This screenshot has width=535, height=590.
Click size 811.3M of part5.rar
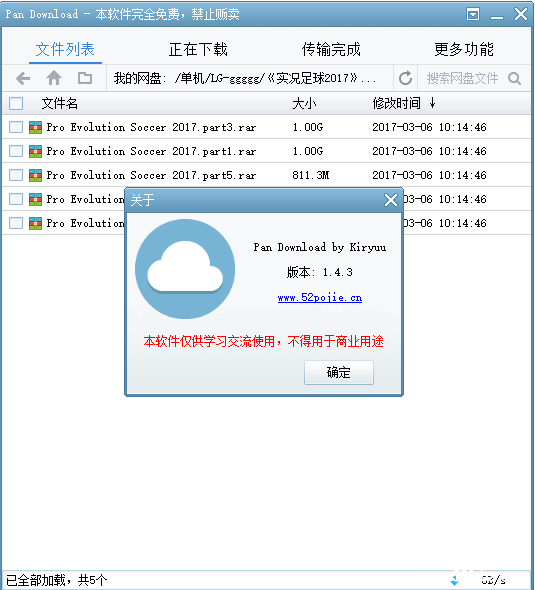click(x=311, y=175)
